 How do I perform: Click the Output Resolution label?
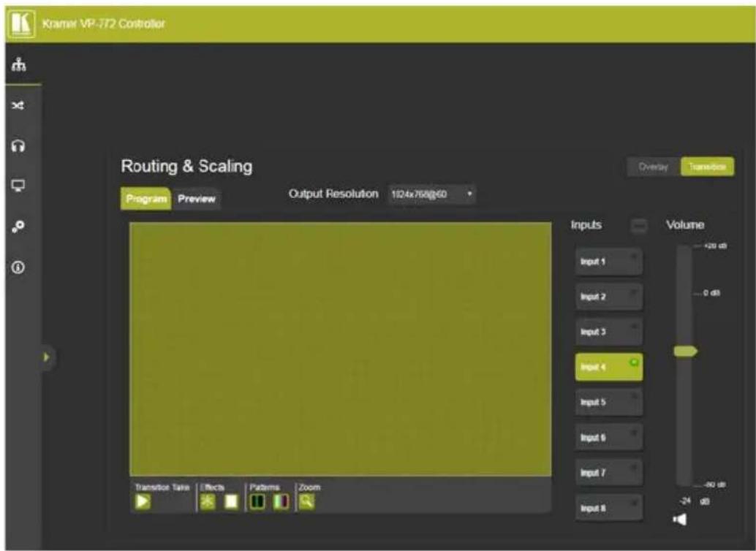(x=333, y=194)
